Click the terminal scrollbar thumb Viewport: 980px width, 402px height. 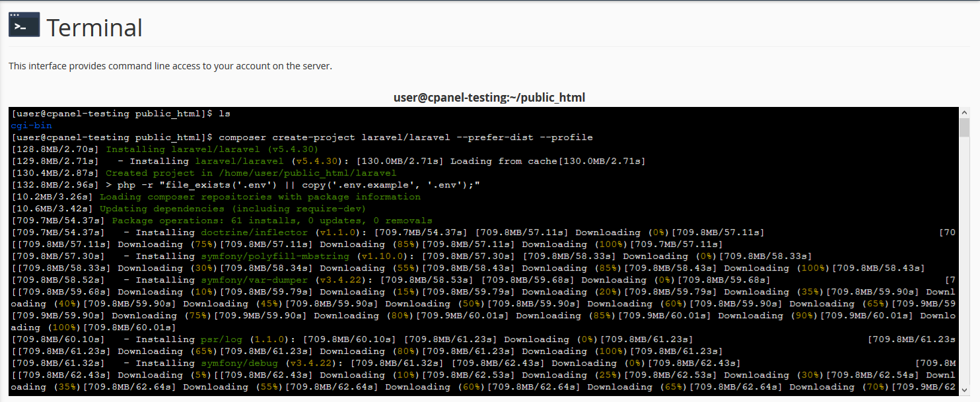pos(965,127)
